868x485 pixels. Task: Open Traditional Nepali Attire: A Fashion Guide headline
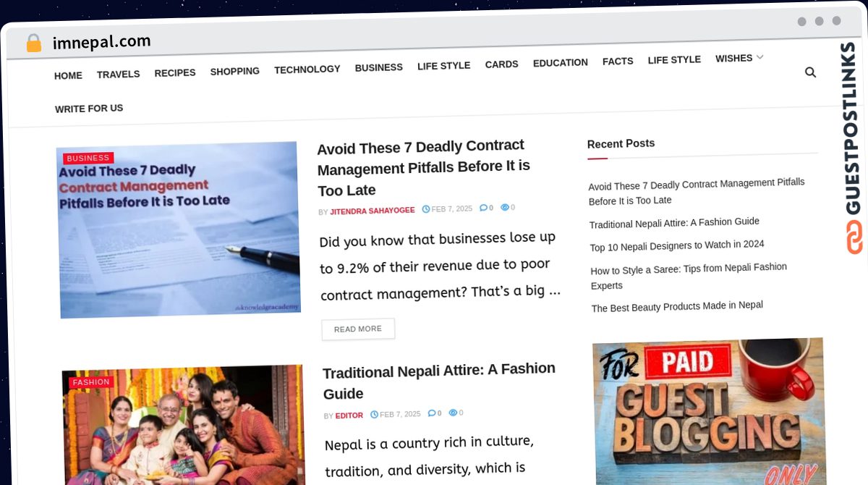pyautogui.click(x=439, y=381)
